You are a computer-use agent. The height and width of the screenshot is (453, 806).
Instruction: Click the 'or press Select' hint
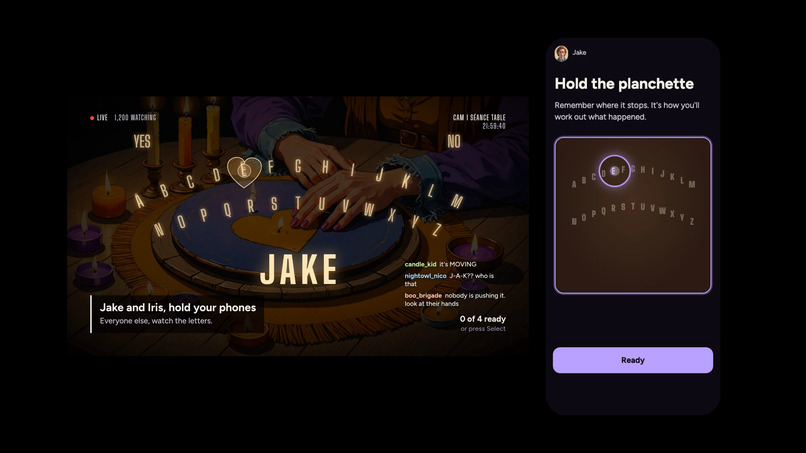click(x=483, y=329)
